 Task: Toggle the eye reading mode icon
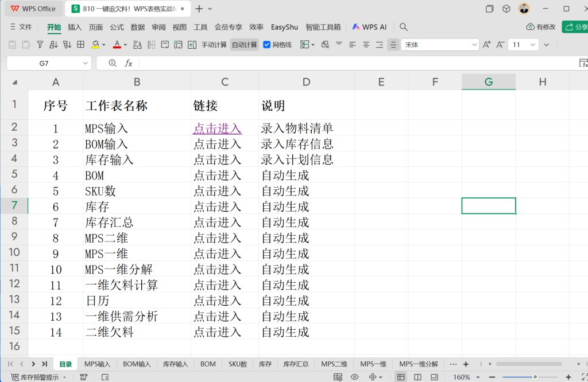point(354,377)
